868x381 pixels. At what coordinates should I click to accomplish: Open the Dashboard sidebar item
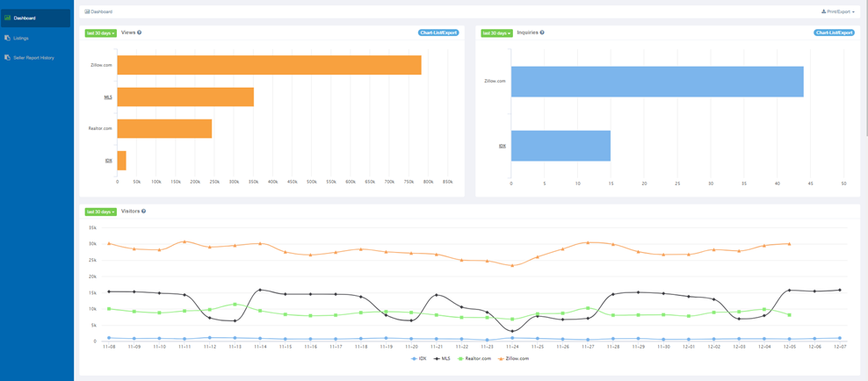point(36,18)
